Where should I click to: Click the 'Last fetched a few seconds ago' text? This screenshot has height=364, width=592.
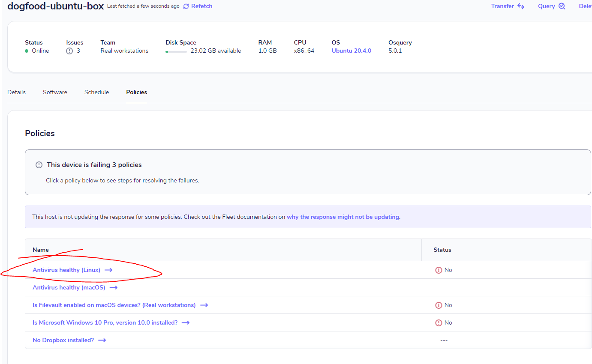click(143, 6)
